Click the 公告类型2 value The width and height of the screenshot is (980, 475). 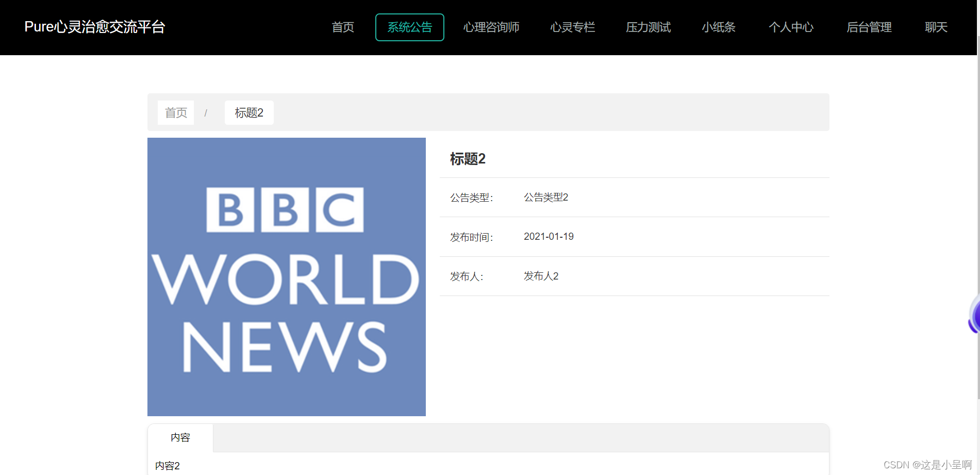pos(546,198)
